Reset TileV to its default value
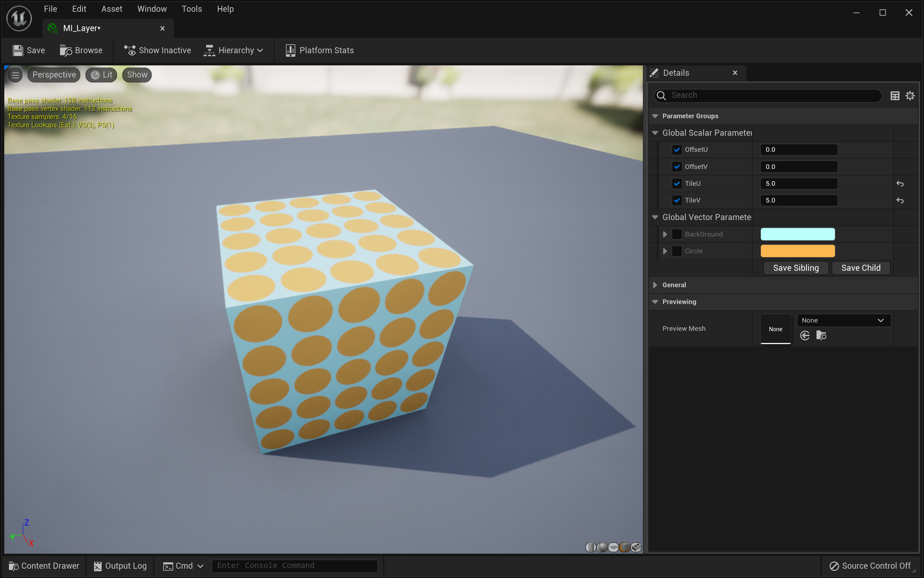Screen dimensions: 924x578 pyautogui.click(x=900, y=200)
